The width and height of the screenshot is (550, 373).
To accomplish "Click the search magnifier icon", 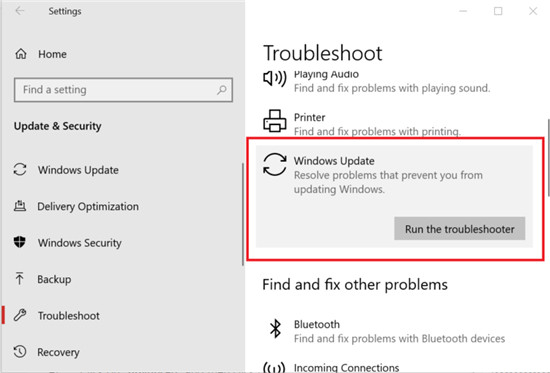I will pos(222,90).
